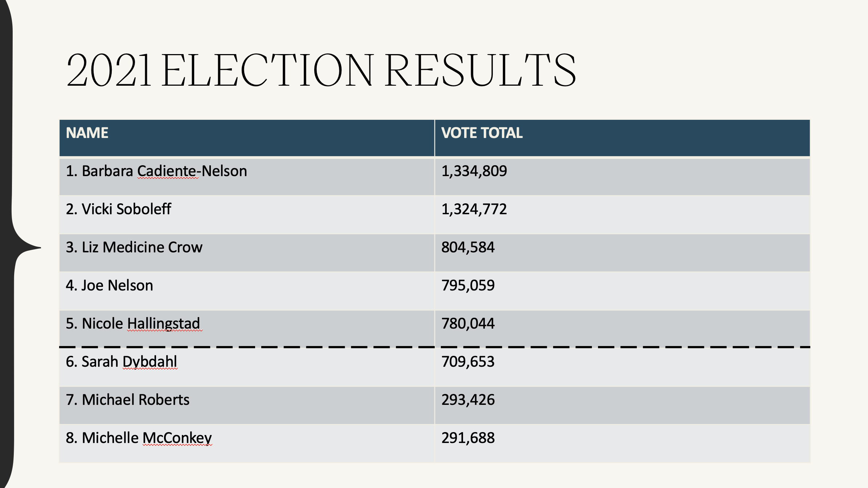This screenshot has width=868, height=488.
Task: Click the 2021 Election Results title
Action: pos(321,70)
